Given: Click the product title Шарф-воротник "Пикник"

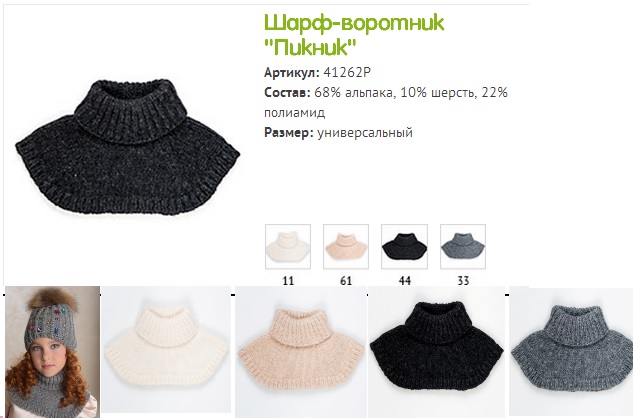Looking at the screenshot, I should click(x=354, y=34).
